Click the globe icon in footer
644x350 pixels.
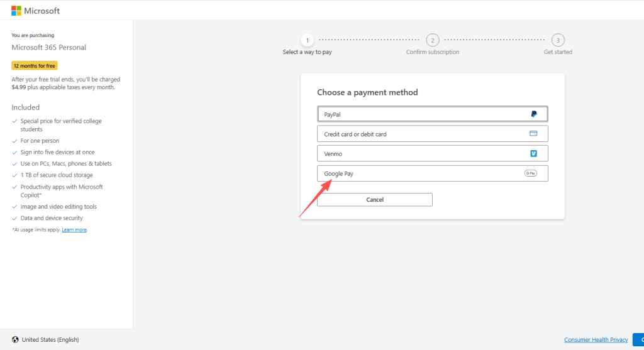coord(15,340)
